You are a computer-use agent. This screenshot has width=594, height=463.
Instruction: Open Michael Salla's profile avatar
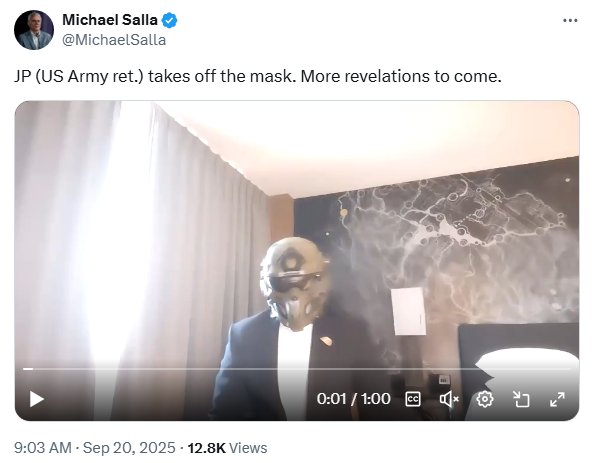click(34, 30)
